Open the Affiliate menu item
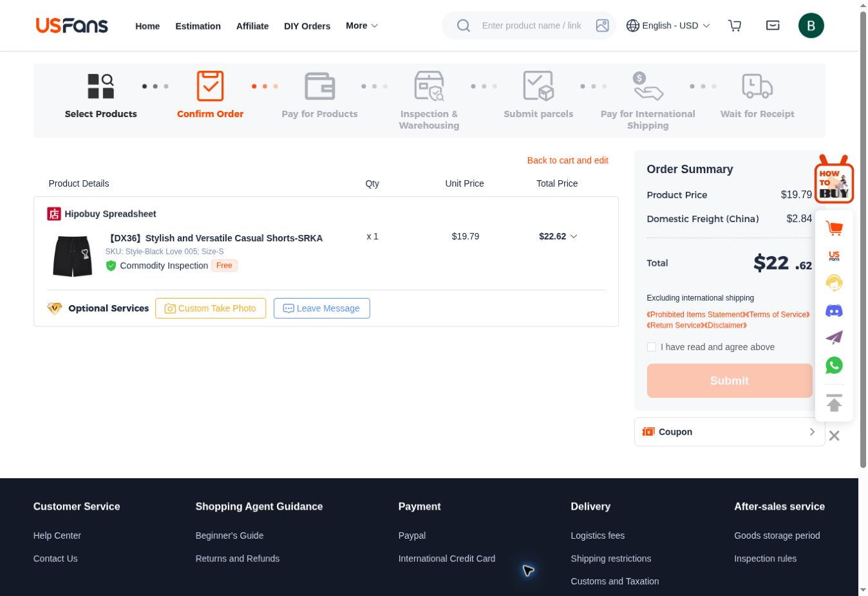 (x=252, y=26)
